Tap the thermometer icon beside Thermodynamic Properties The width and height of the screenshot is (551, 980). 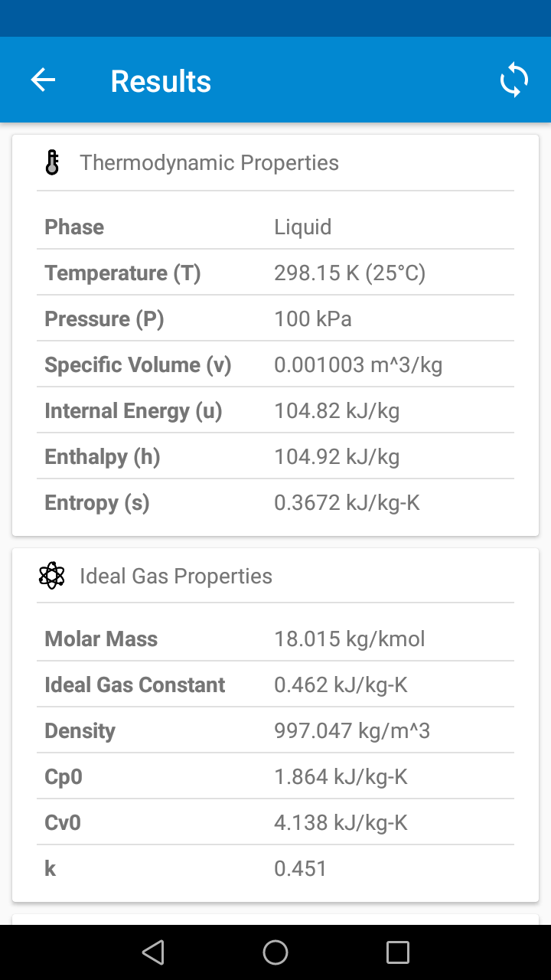pyautogui.click(x=52, y=162)
